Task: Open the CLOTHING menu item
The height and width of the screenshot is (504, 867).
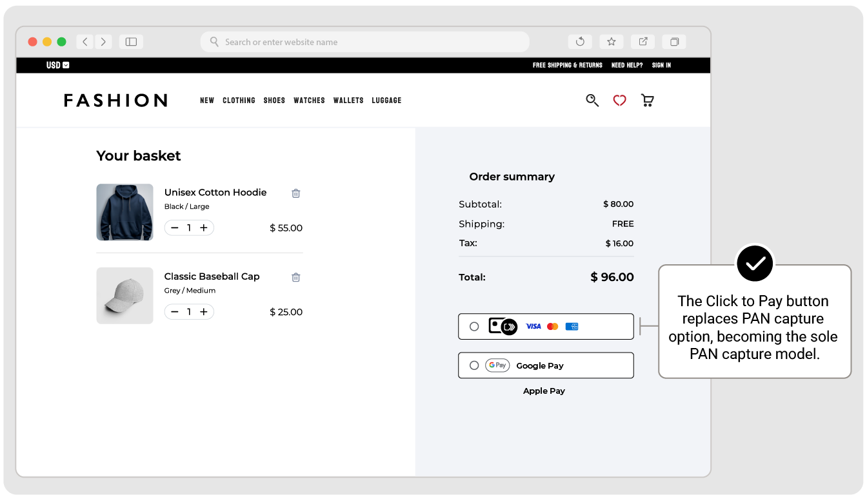Action: (x=239, y=101)
